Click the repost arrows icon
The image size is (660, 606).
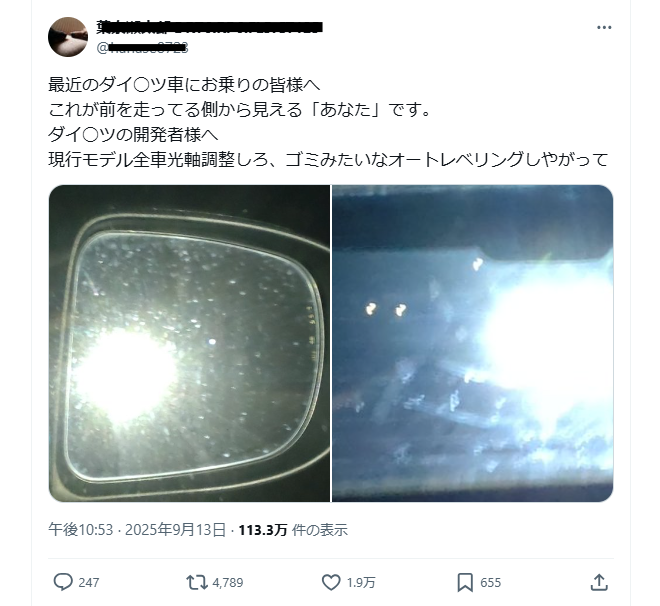pyautogui.click(x=197, y=582)
